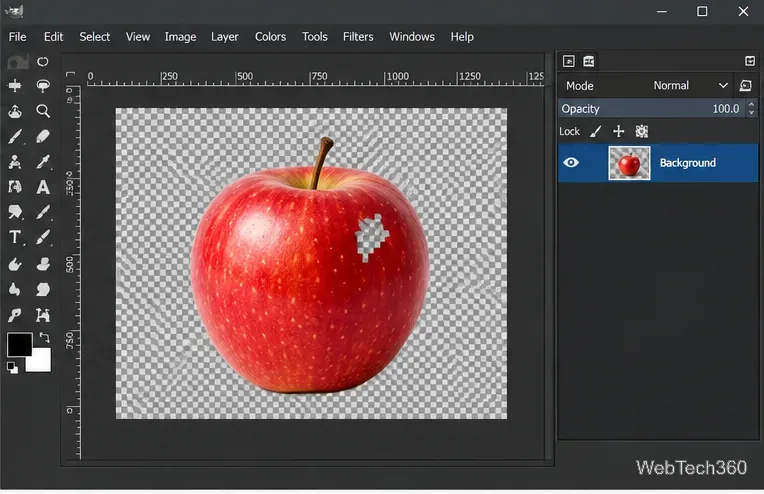Screen dimensions: 764x494
Task: Open the Edit menu
Action: click(53, 37)
